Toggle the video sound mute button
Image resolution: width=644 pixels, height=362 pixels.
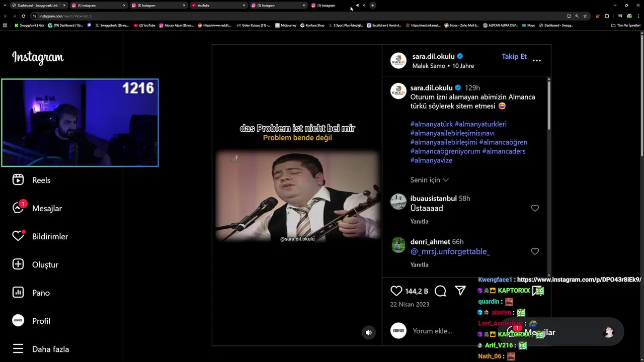pos(369,332)
